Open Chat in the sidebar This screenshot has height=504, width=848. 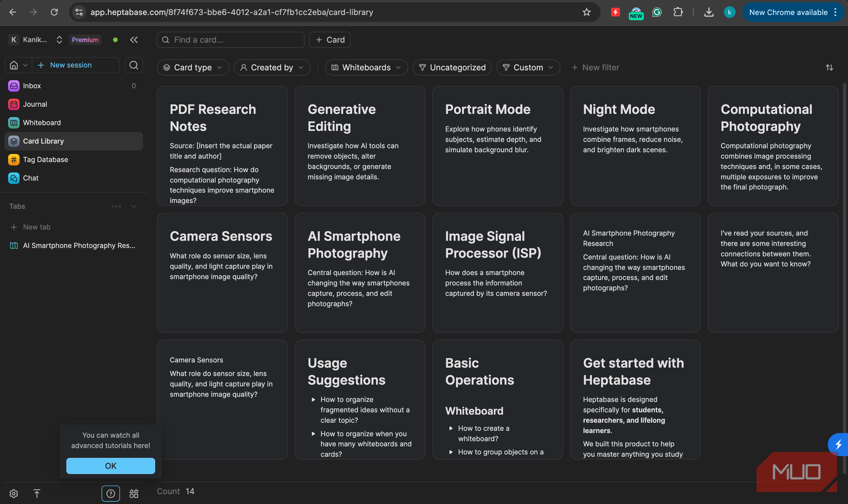tap(73, 178)
